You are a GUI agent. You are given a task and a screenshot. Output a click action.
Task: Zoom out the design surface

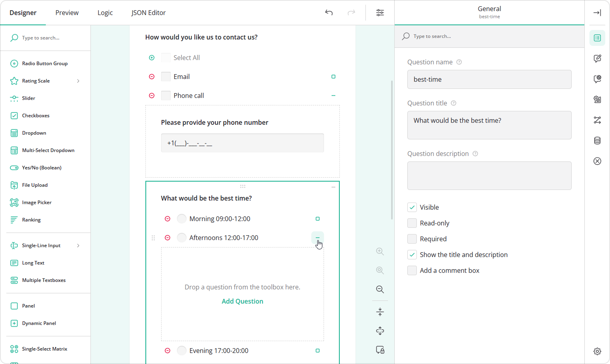point(380,289)
